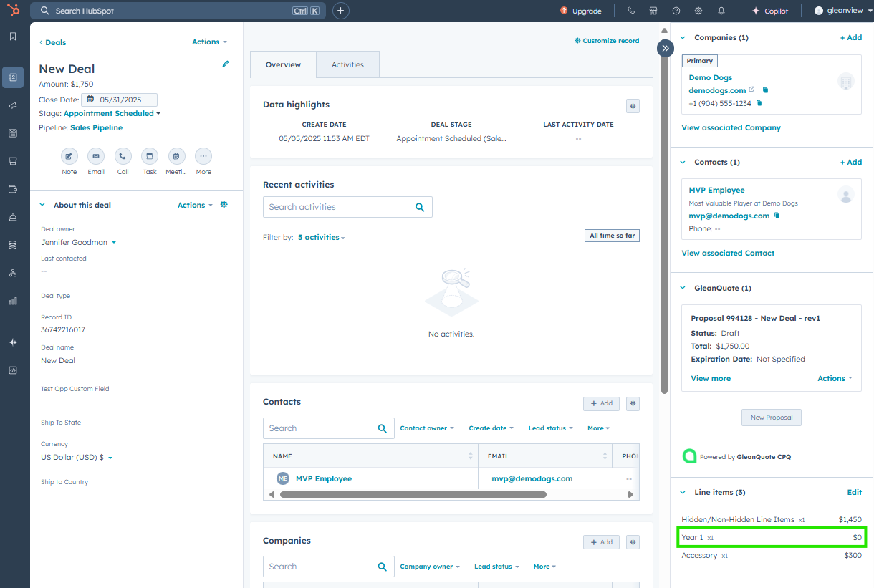Open Bookmarks in the left navigation bar

[13, 37]
